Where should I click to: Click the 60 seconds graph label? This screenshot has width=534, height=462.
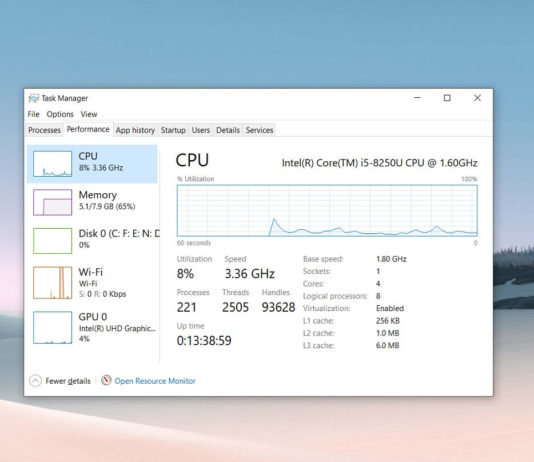[x=194, y=243]
